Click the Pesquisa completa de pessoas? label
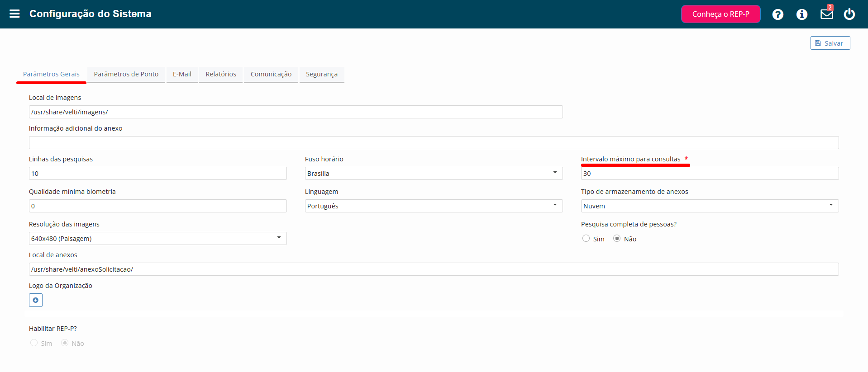Image resolution: width=868 pixels, height=372 pixels. pos(629,224)
